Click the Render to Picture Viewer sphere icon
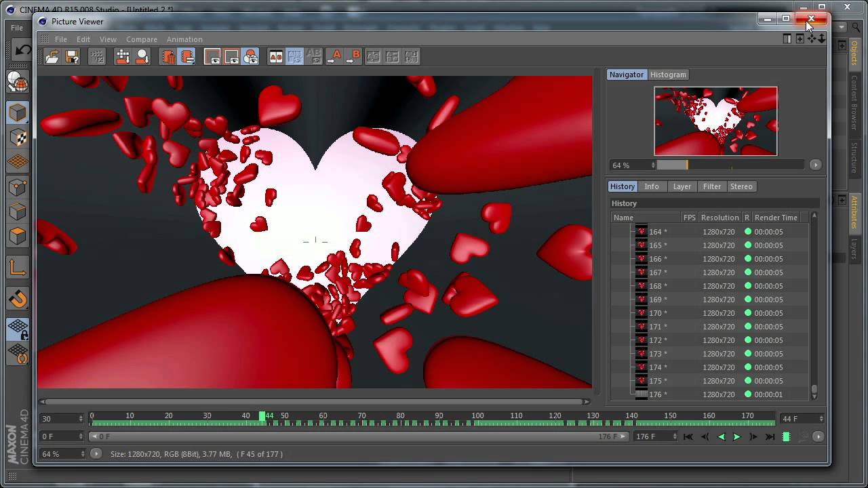 coord(142,57)
